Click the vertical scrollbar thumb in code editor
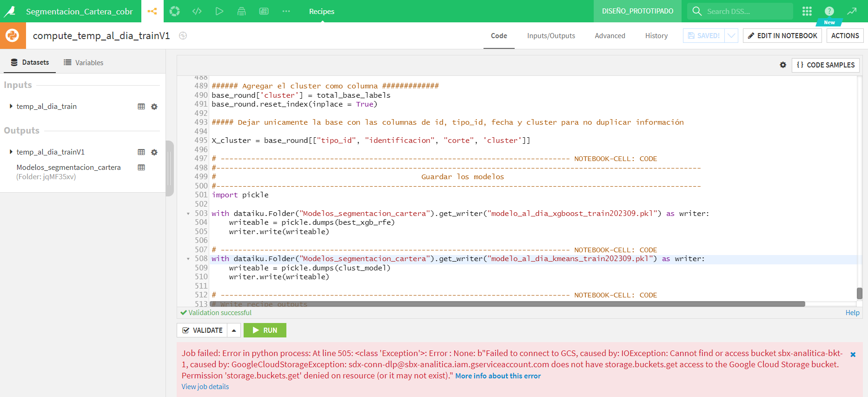Screen dimensions: 868x397 (x=860, y=293)
